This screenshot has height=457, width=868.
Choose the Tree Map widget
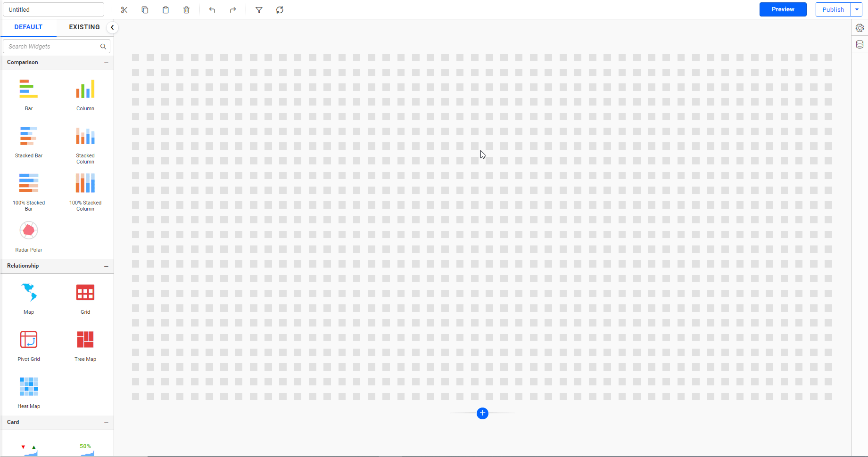click(x=85, y=345)
